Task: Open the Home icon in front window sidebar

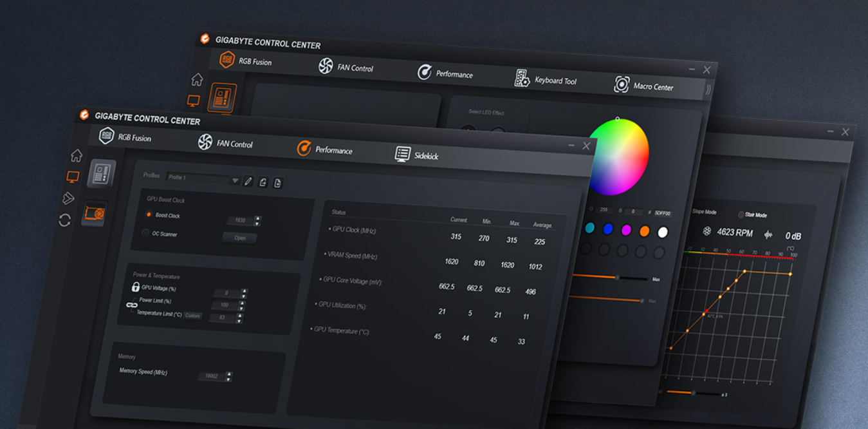Action: coord(76,156)
